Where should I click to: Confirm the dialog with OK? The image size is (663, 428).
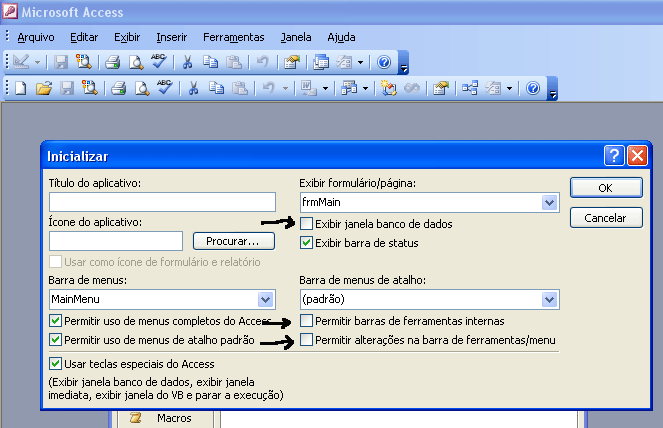pyautogui.click(x=606, y=188)
